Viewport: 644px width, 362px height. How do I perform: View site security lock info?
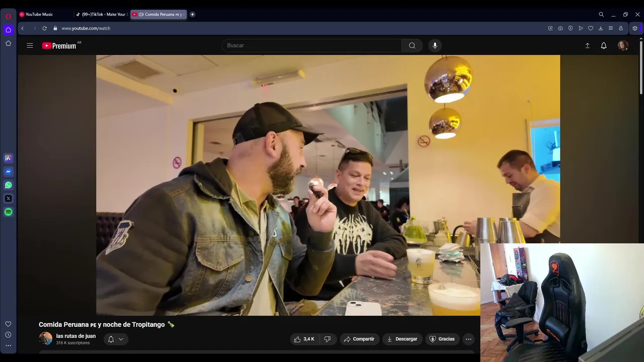click(55, 28)
